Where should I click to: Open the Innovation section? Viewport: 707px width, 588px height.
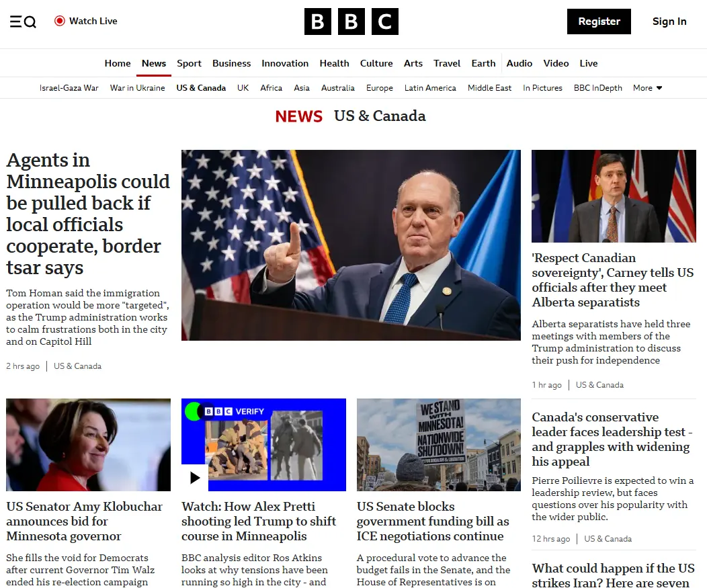click(285, 63)
